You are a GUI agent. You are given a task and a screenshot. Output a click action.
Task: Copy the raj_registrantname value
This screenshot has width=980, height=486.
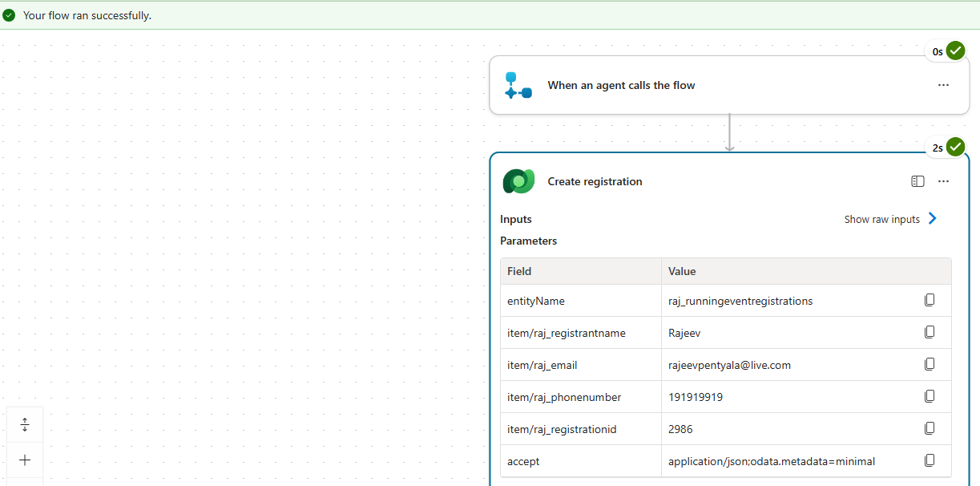(x=930, y=332)
